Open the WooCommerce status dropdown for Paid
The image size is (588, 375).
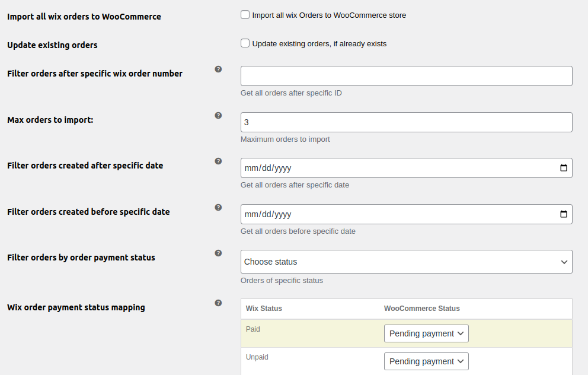(x=426, y=333)
